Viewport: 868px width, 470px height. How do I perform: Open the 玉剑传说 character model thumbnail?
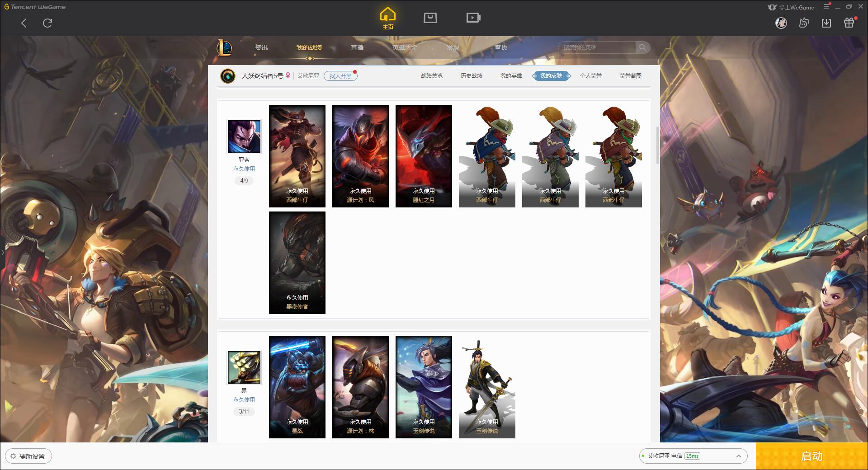click(487, 387)
